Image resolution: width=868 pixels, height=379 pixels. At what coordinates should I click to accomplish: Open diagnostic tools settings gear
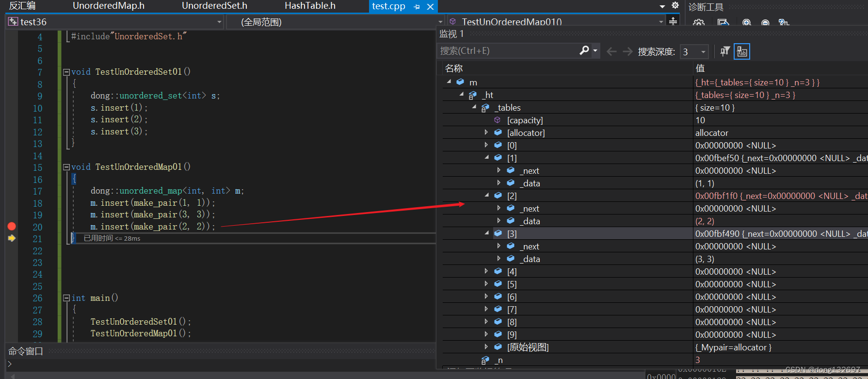point(699,23)
